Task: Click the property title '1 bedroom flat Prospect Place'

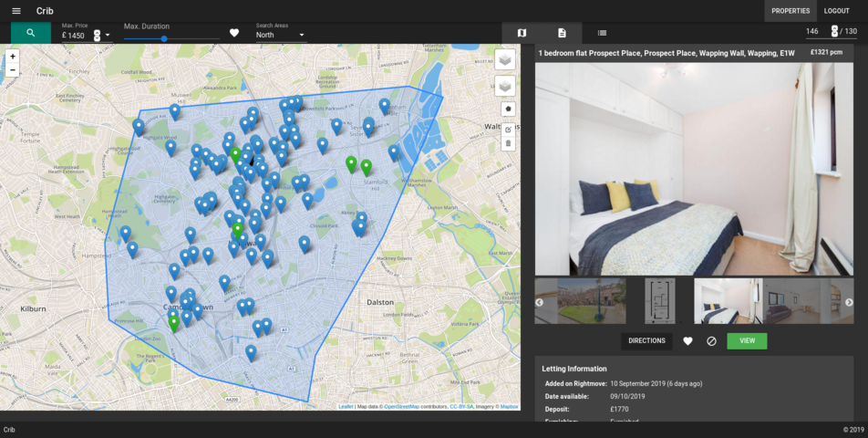Action: (666, 53)
